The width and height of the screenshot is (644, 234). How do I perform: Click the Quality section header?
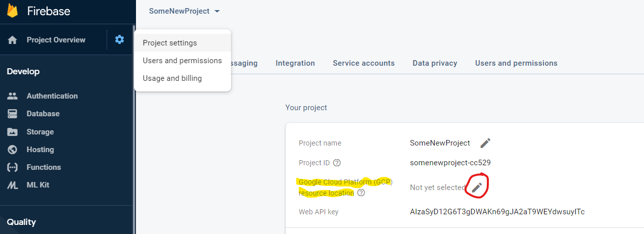pyautogui.click(x=21, y=222)
